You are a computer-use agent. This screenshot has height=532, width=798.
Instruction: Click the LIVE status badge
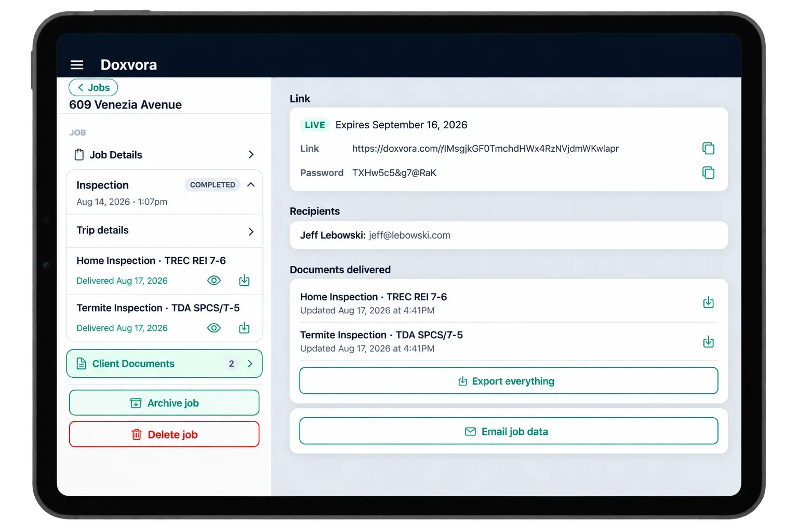(315, 125)
